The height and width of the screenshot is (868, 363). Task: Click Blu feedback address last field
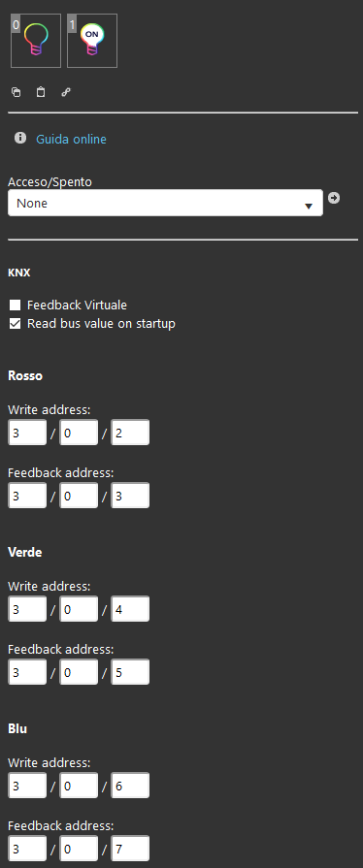click(x=130, y=849)
